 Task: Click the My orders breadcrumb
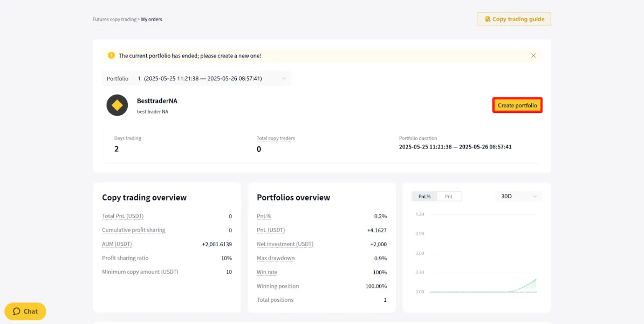[x=152, y=19]
